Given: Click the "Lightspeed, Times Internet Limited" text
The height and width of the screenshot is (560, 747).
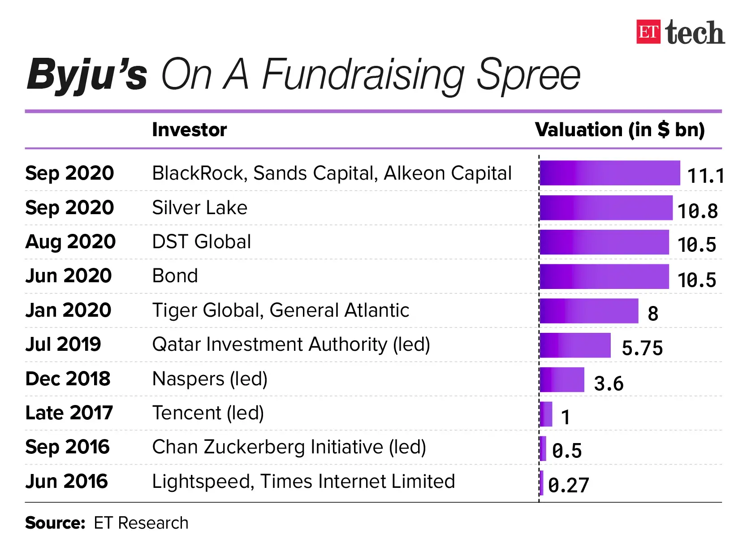Looking at the screenshot, I should coord(303,482).
